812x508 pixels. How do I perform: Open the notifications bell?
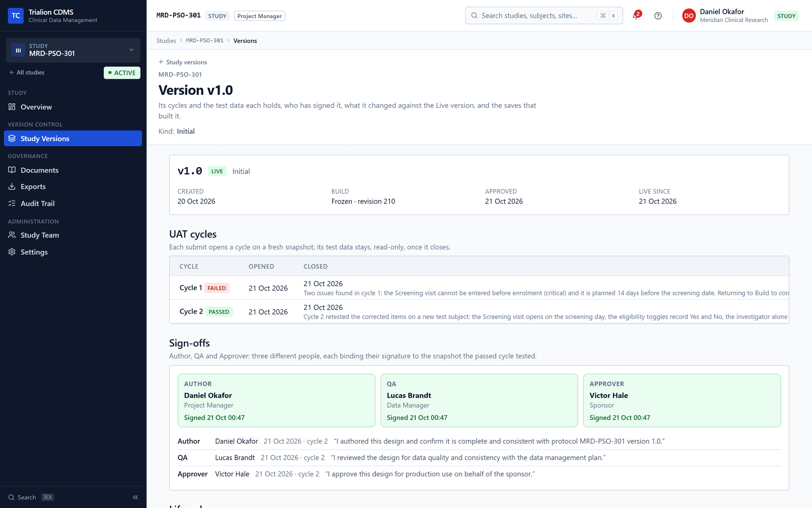[636, 16]
